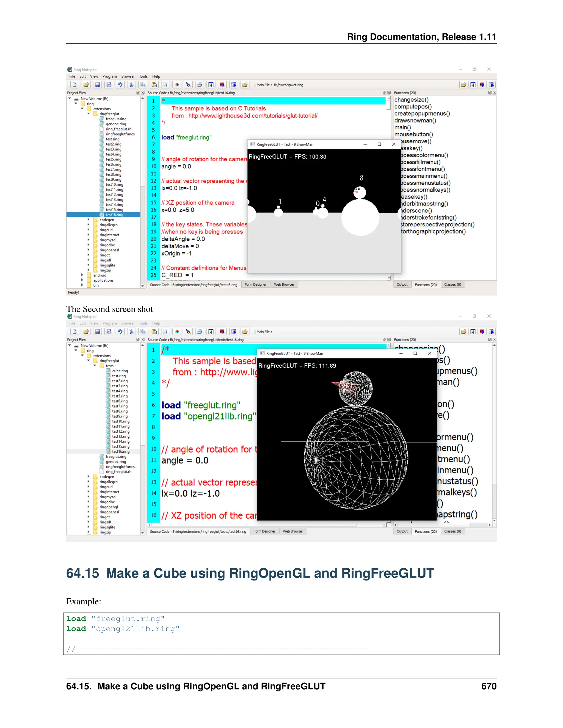The width and height of the screenshot is (563, 728).
Task: Click Paste clipboard icon in bottom toolbar
Action: tap(154, 332)
